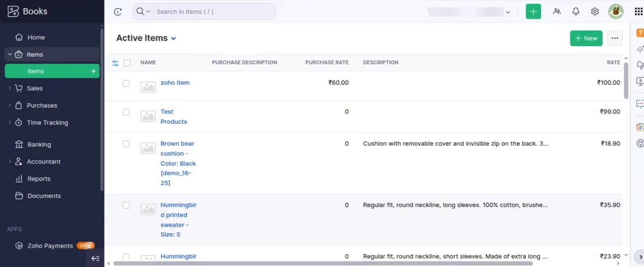Focus the Search in Items field
Viewport: 644px width, 267px height.
click(x=215, y=12)
